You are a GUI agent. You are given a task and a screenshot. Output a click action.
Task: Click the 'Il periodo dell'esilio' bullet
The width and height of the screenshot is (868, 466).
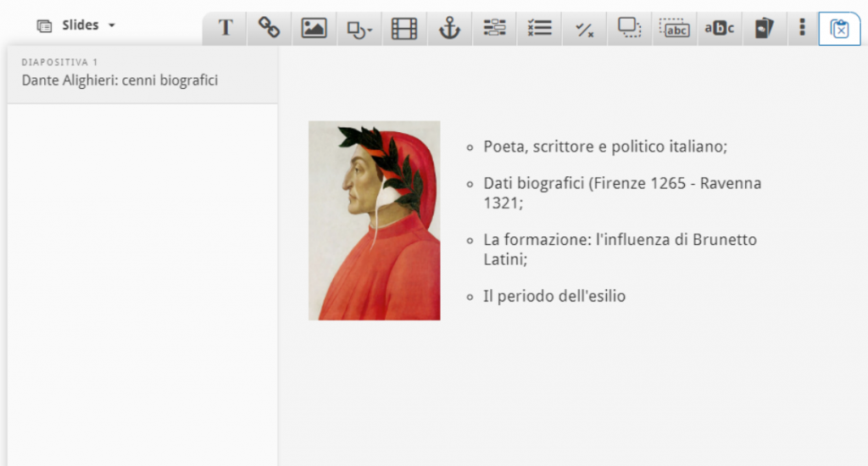(x=554, y=296)
